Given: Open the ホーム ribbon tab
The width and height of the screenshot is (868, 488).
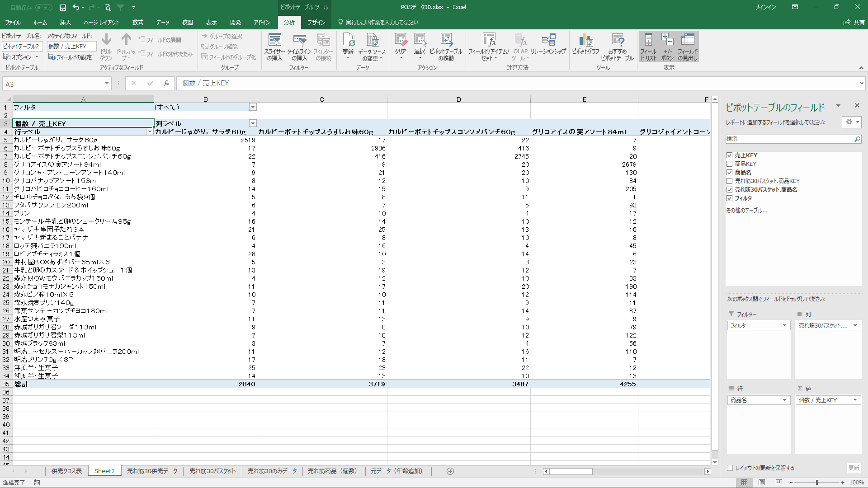Looking at the screenshot, I should pyautogui.click(x=40, y=23).
